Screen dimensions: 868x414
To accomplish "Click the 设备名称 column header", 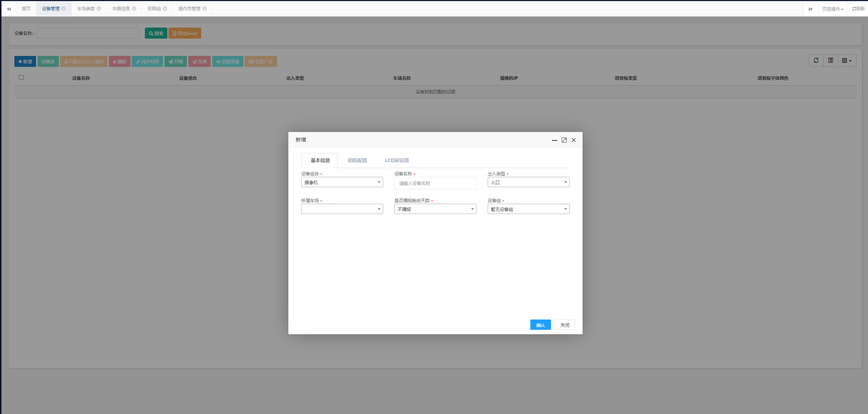I will [81, 78].
